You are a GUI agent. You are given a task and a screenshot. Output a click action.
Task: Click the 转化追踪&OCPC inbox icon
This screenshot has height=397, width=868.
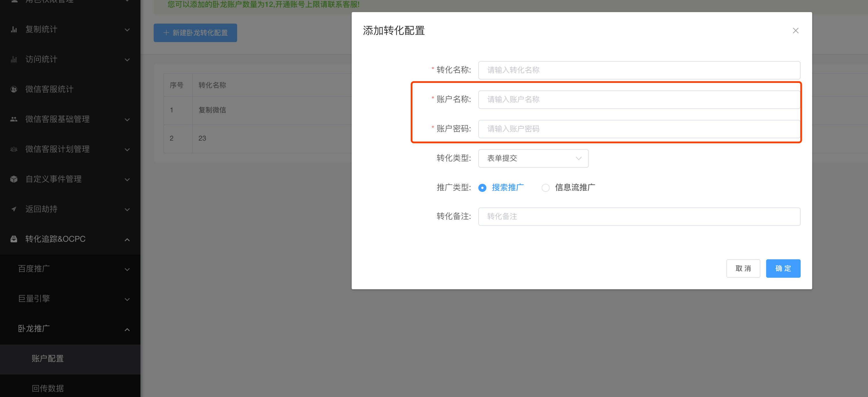coord(14,239)
